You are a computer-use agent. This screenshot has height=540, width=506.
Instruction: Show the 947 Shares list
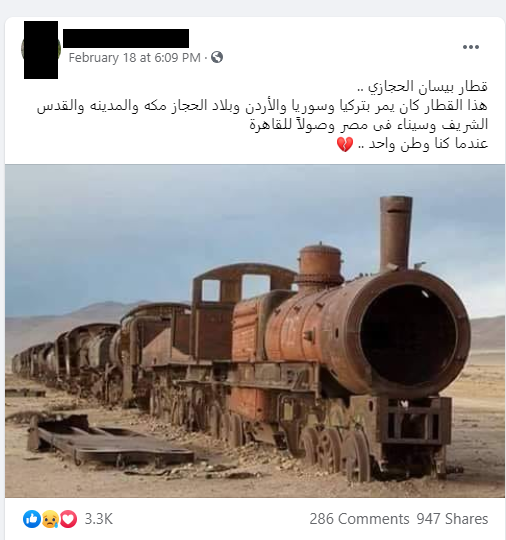point(452,519)
